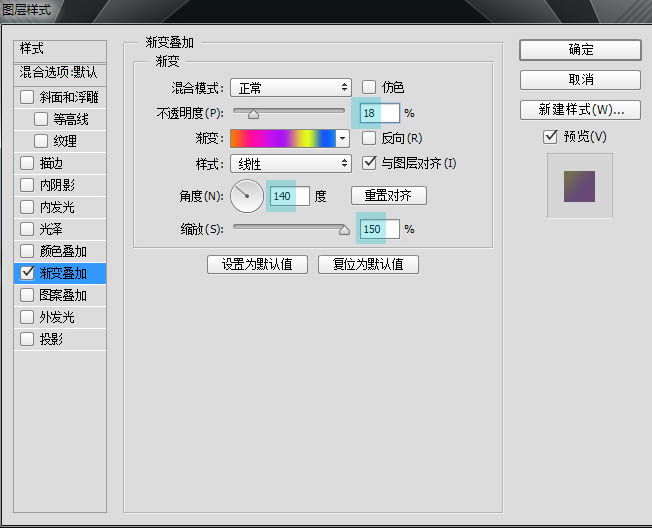Viewport: 652px width, 528px height.
Task: Enable the 内发光 checkbox
Action: [x=27, y=207]
